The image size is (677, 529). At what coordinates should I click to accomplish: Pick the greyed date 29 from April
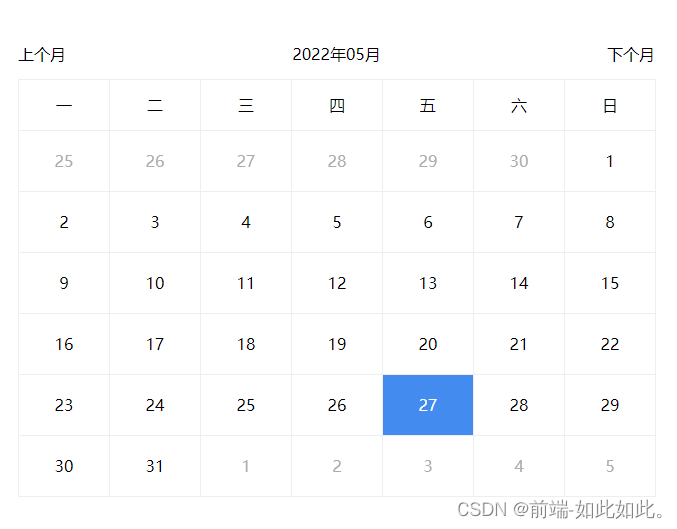pos(428,161)
